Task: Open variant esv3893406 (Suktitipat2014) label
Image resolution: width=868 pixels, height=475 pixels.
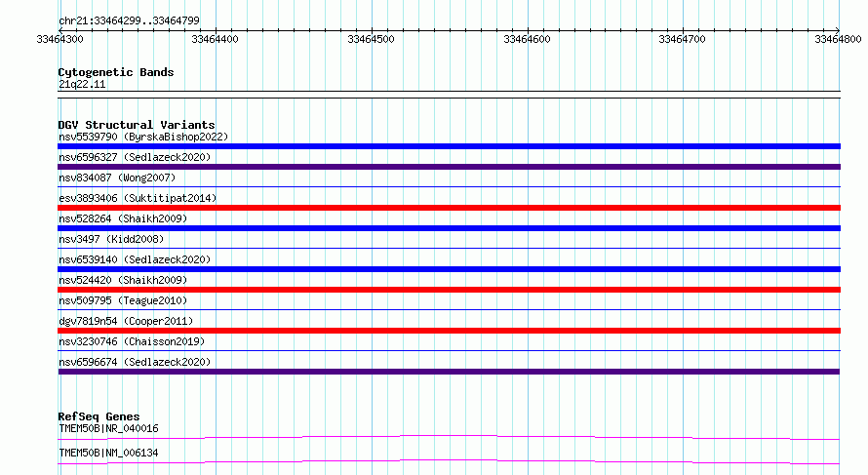Action: 138,198
